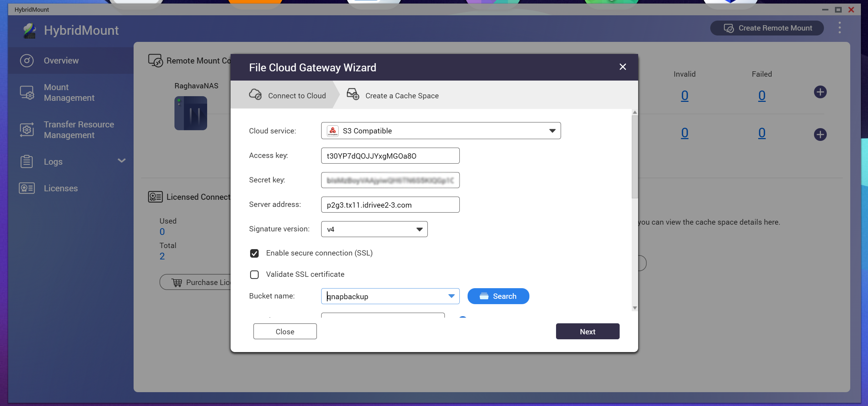Click the Total licenses value 2
The image size is (868, 406).
coord(162,256)
